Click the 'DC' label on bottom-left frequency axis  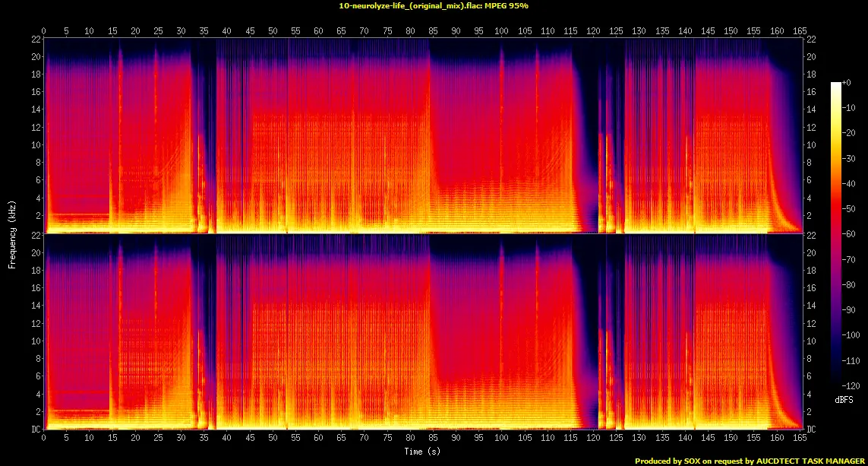coord(36,430)
